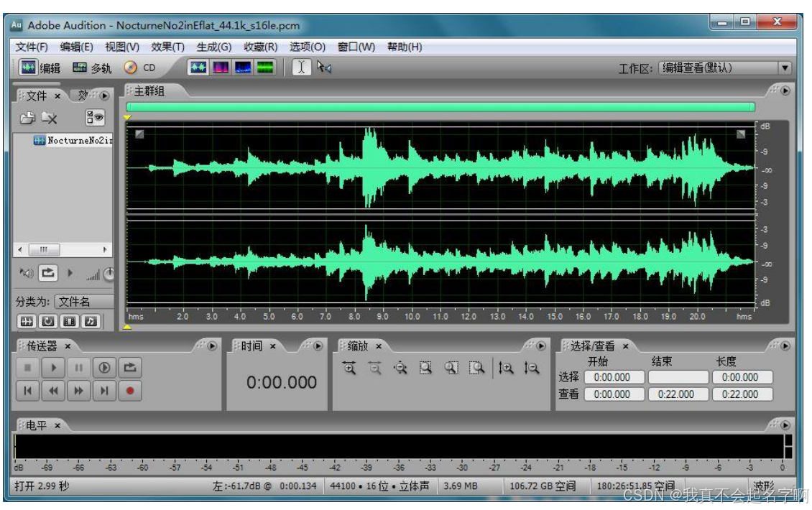Select spectral phase display icon
Viewport: 812px width, 510px height.
265,68
